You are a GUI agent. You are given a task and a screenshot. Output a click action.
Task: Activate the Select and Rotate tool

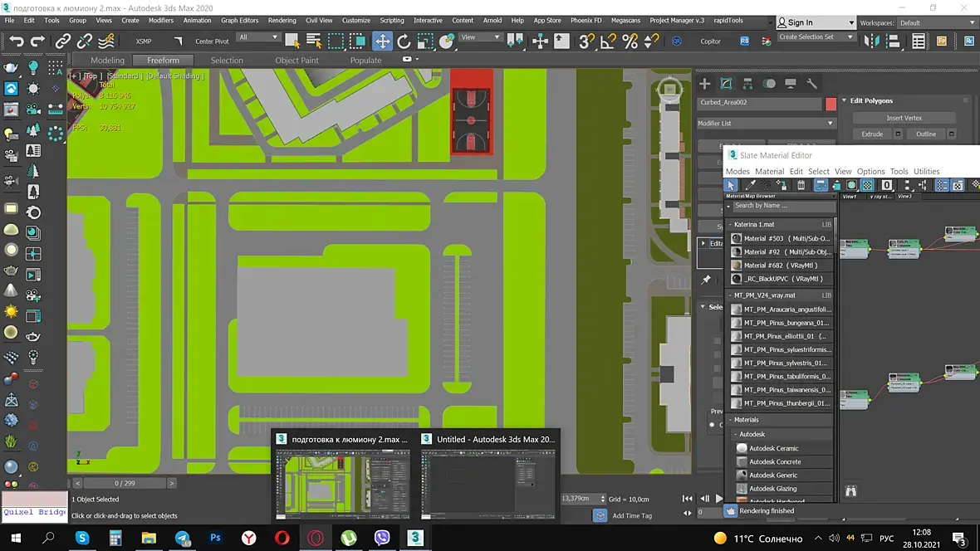[x=404, y=41]
